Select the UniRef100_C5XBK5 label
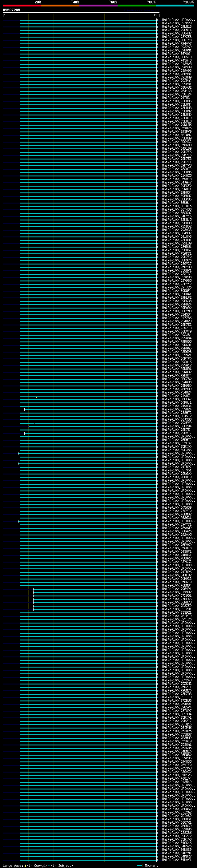 (x=177, y=128)
